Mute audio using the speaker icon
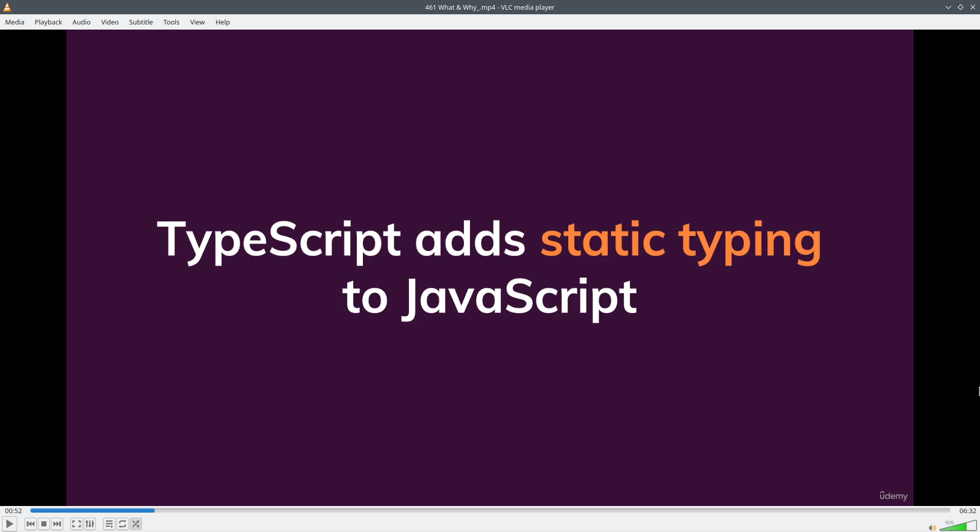 tap(932, 528)
